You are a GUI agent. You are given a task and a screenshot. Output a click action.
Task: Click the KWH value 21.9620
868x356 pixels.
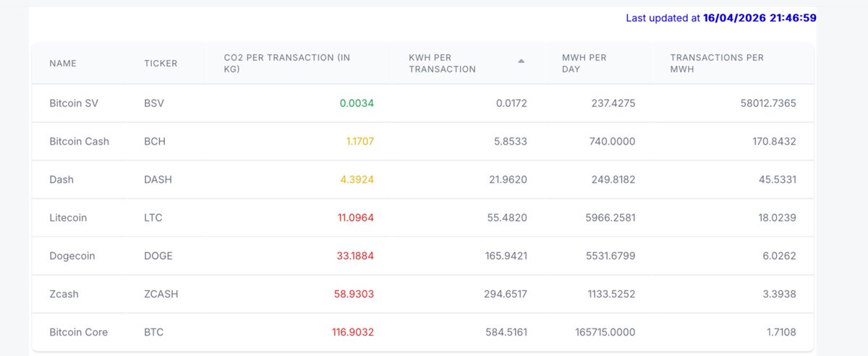click(x=509, y=179)
